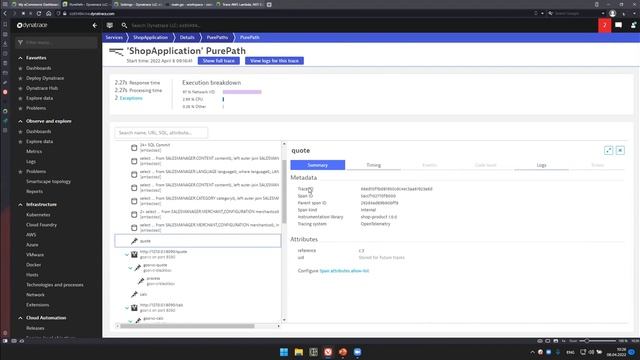
Task: Click the Show full trace button
Action: pyautogui.click(x=219, y=61)
